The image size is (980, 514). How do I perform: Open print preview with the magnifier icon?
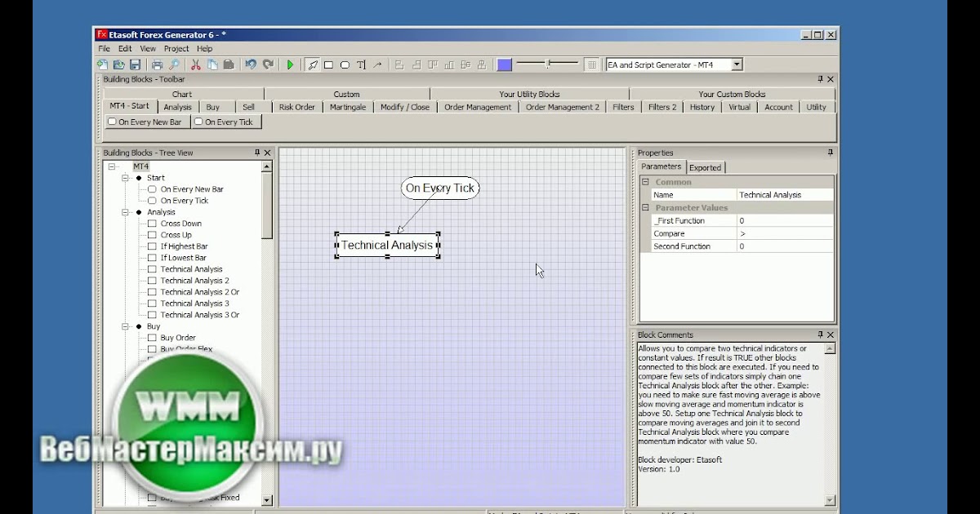(173, 64)
